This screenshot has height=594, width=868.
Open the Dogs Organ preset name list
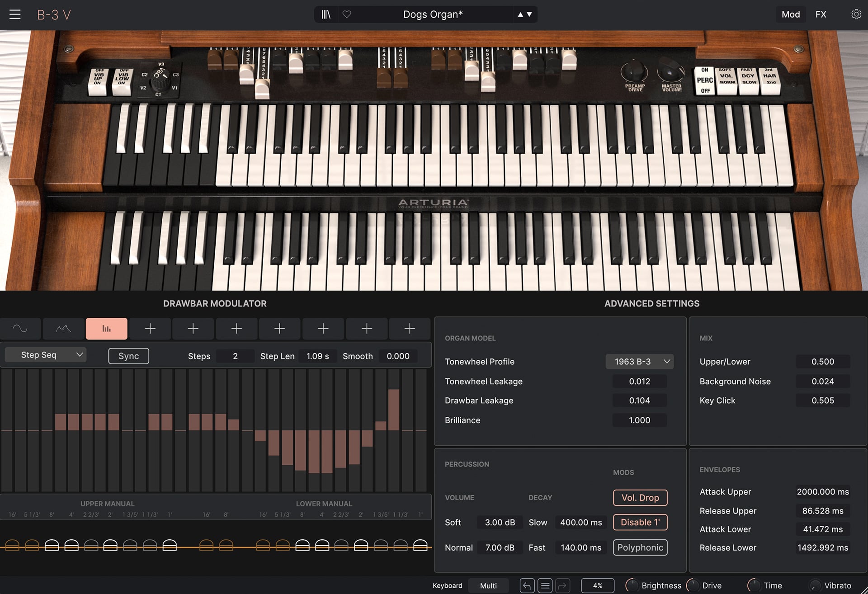[433, 14]
